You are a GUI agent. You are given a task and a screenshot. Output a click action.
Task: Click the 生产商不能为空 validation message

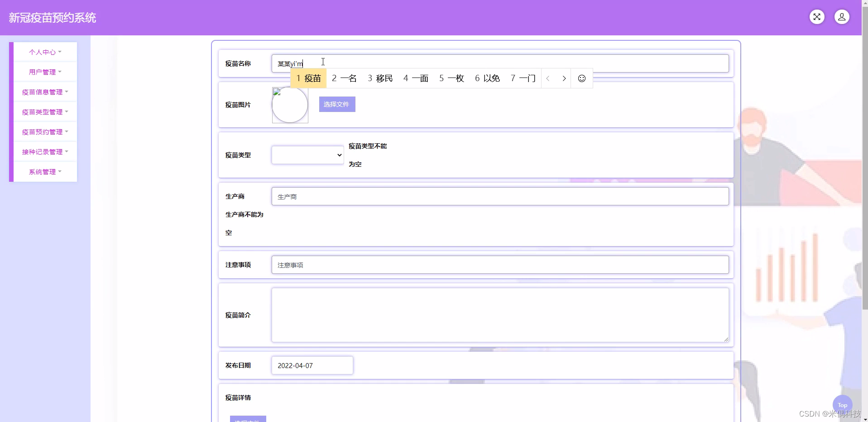(245, 223)
